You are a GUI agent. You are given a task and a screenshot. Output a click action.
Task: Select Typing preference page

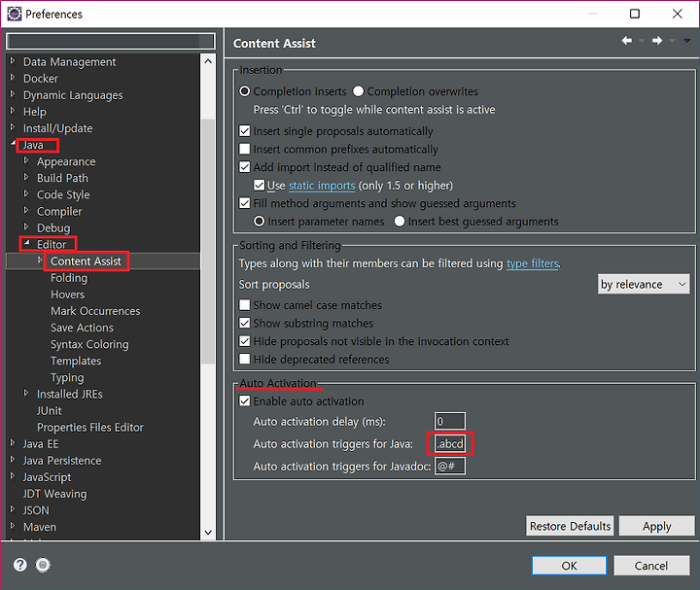[x=67, y=378]
